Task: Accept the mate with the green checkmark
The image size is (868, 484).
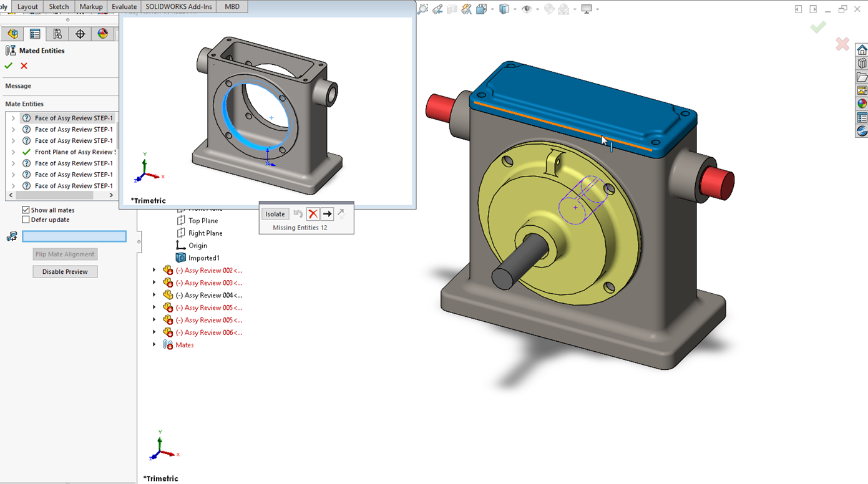Action: (9, 65)
